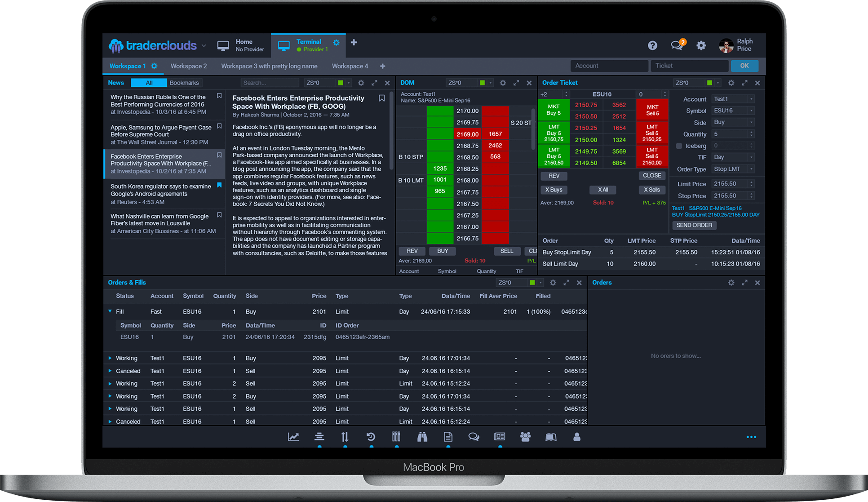Screen dimensions: 868x502
Task: Click the Terminal tab gear icon
Action: tap(336, 42)
